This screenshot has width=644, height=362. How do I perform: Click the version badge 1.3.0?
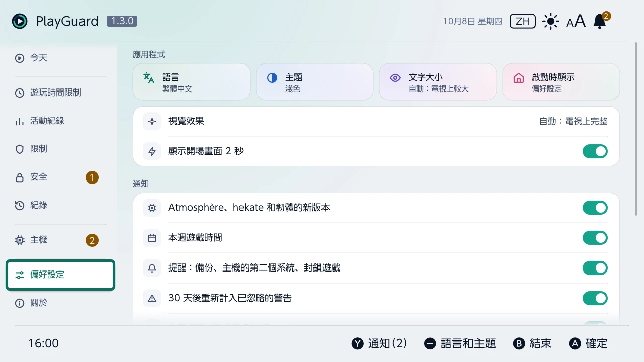coord(122,21)
